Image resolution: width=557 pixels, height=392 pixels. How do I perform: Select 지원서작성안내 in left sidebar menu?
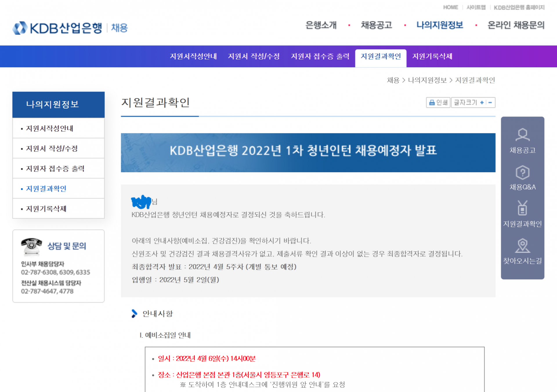click(x=50, y=128)
